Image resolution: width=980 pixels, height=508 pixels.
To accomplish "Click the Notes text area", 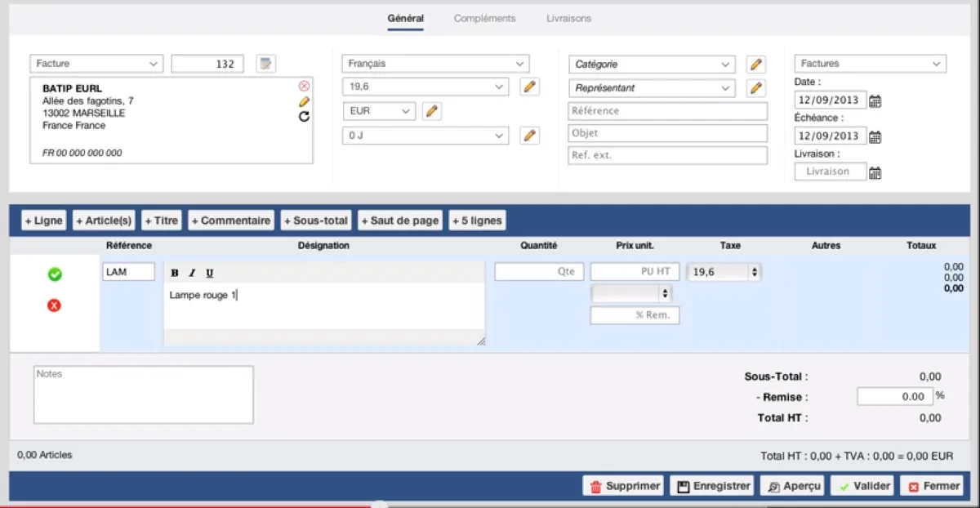I will [x=144, y=394].
